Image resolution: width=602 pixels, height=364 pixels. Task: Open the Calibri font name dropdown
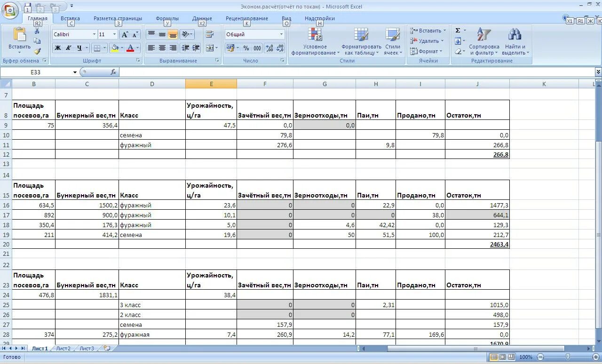(93, 34)
